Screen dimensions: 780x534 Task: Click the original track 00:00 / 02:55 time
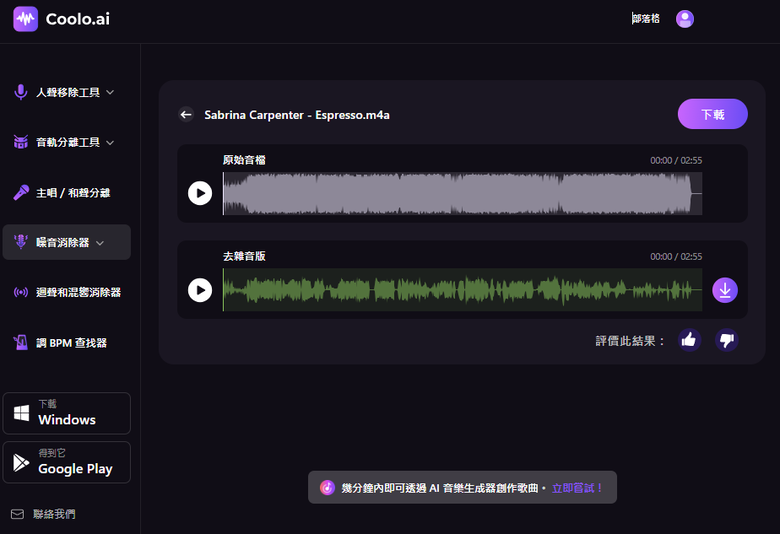coord(676,160)
